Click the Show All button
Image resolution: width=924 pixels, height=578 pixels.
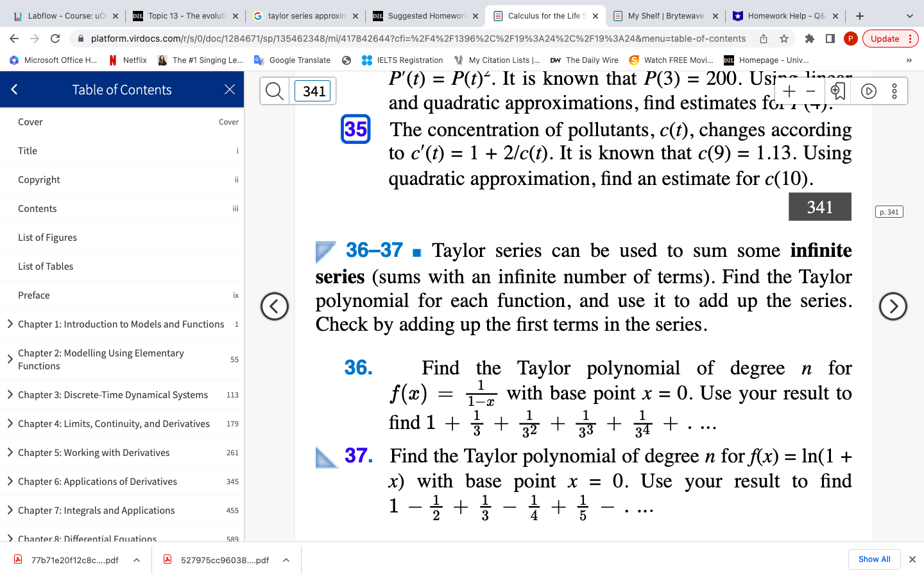point(874,559)
